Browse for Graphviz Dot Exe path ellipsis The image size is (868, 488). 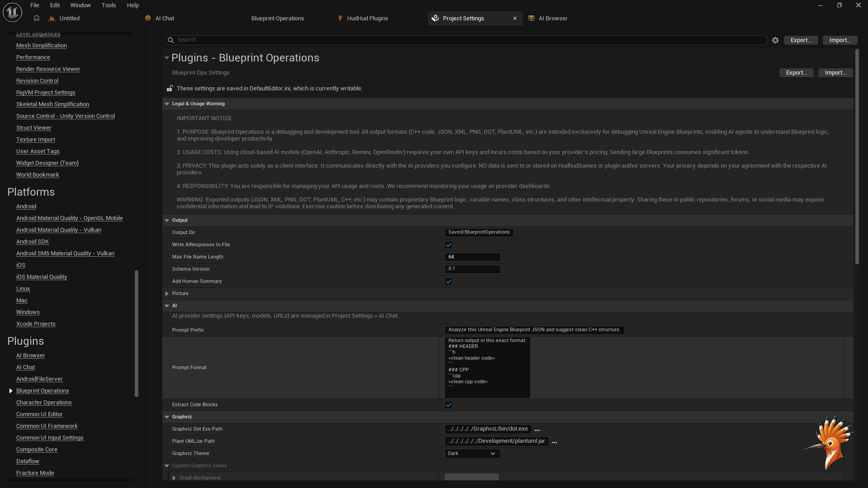(x=537, y=430)
